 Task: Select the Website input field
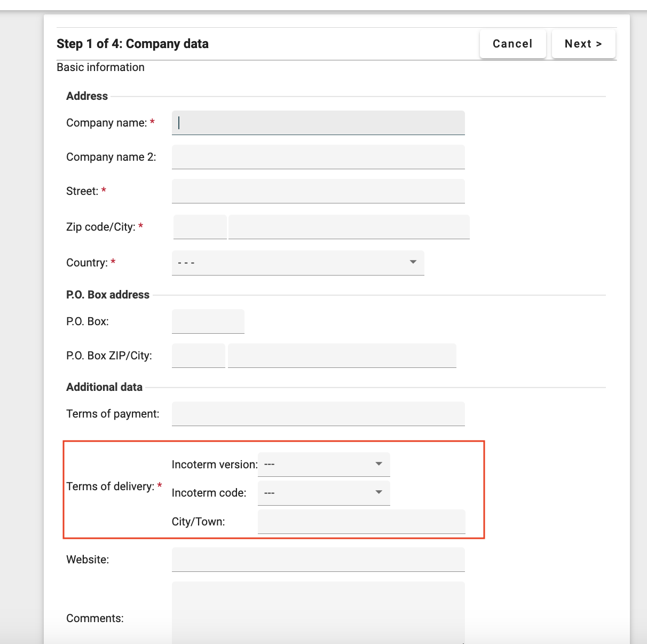pyautogui.click(x=318, y=560)
